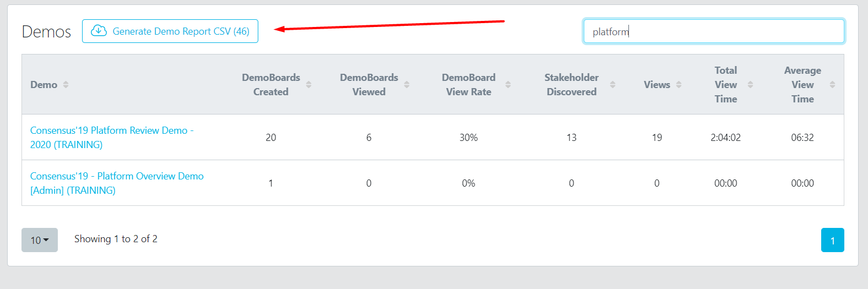Sort by Stakeholder Discovered arrows

(x=612, y=84)
